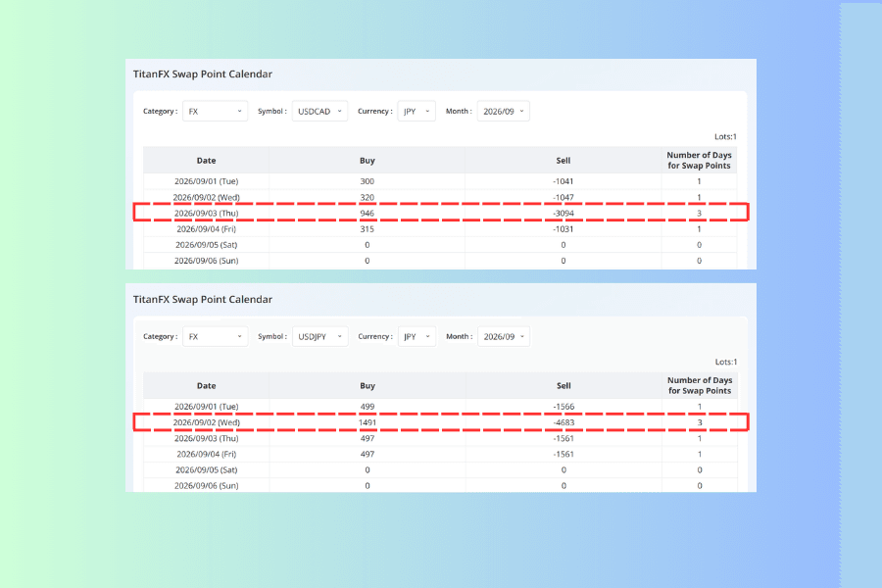Select 2026/09/01 (Tue) date in USDCAD table
This screenshot has height=588, width=882.
click(207, 181)
